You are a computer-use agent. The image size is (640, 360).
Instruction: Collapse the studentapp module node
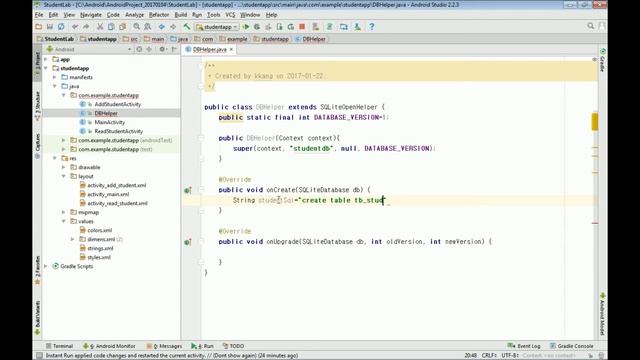tap(46, 69)
